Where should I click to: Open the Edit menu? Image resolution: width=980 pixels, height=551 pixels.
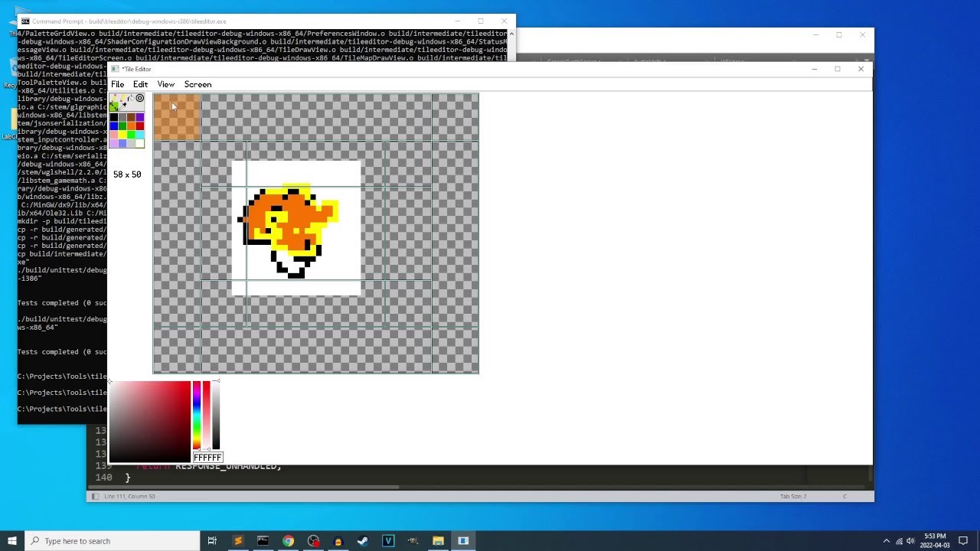[x=140, y=84]
